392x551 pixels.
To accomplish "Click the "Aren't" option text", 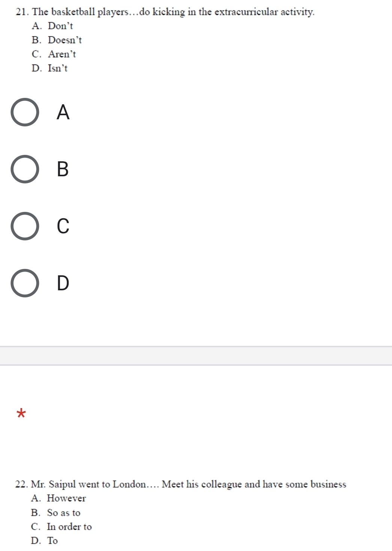I will [62, 54].
